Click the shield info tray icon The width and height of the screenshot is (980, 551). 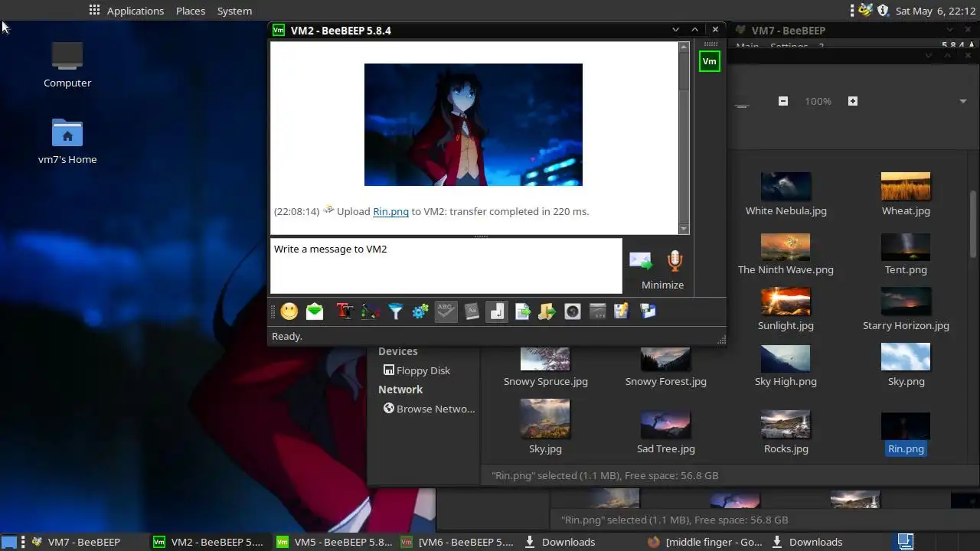coord(883,10)
